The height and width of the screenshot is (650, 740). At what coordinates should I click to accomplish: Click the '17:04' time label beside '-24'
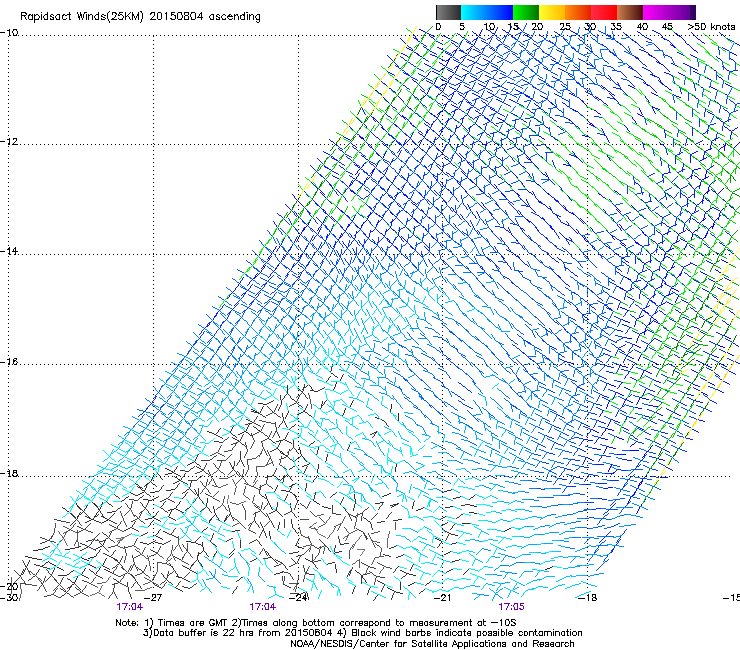tap(263, 607)
